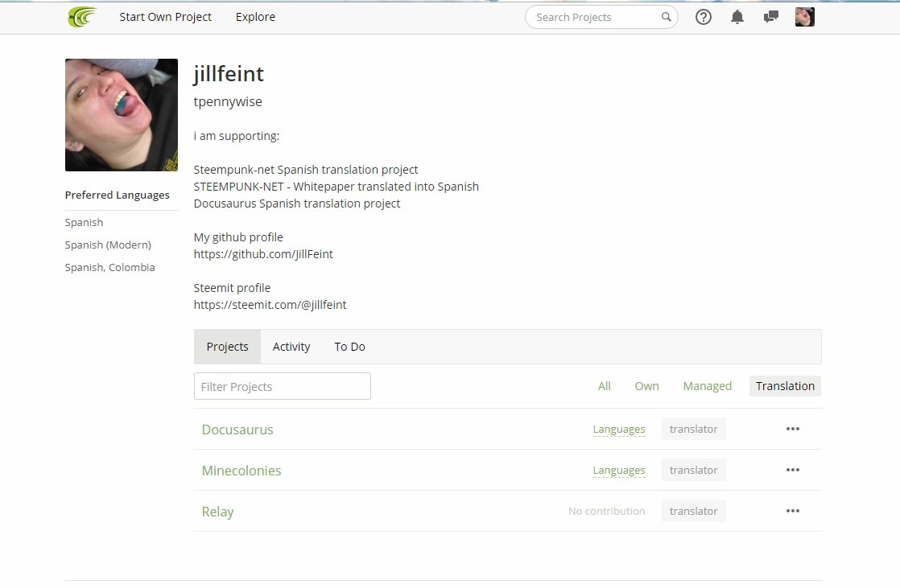Open the messages chat icon
The width and height of the screenshot is (900, 588).
point(771,17)
